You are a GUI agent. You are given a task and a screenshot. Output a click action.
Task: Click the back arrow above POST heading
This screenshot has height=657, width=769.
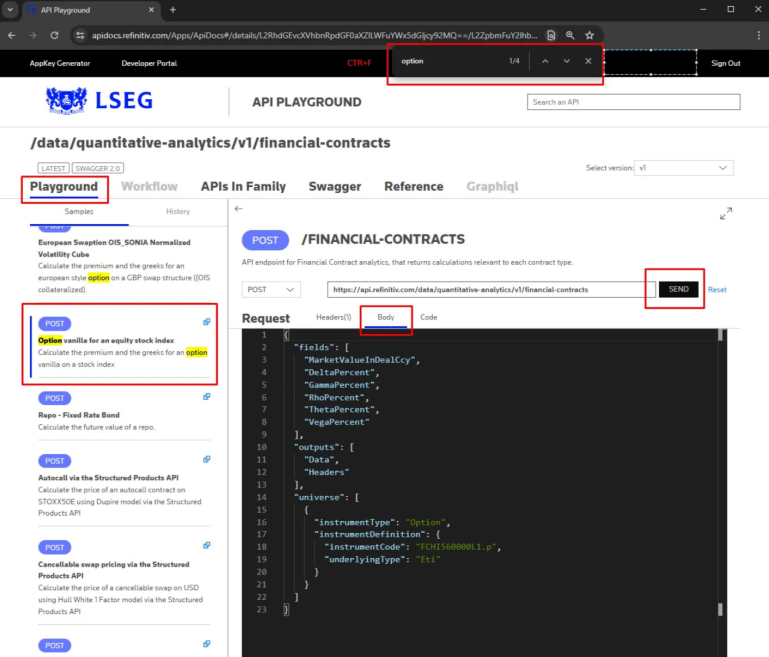239,209
